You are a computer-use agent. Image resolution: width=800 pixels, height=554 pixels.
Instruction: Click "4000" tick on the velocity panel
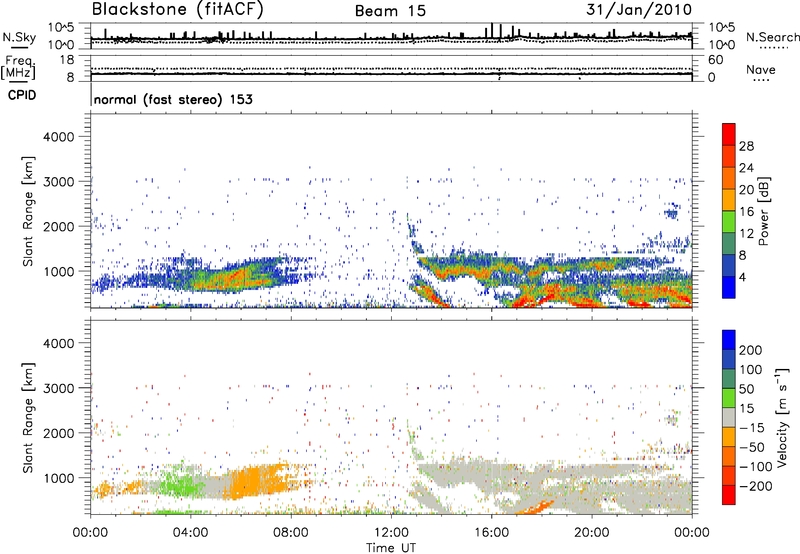point(58,343)
